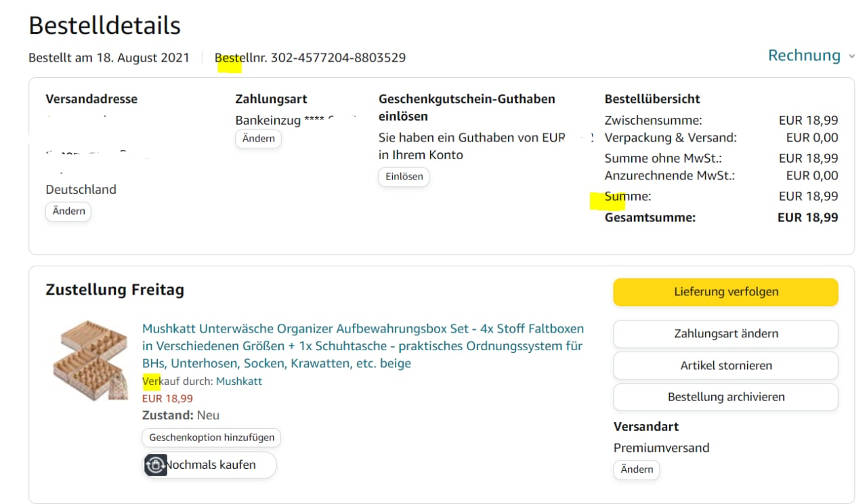867x504 pixels.
Task: Click the organizer box product thumbnail
Action: 90,360
